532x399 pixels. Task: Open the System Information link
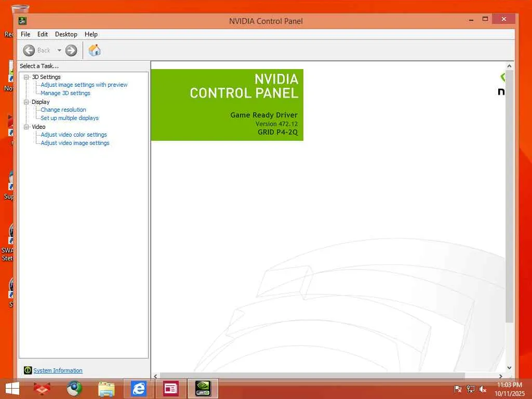[58, 370]
